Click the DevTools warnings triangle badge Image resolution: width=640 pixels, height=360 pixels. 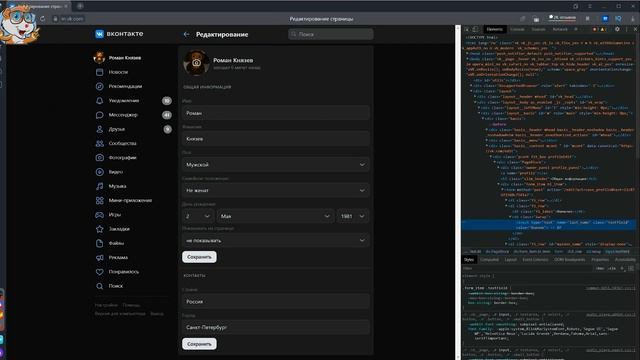pos(602,29)
